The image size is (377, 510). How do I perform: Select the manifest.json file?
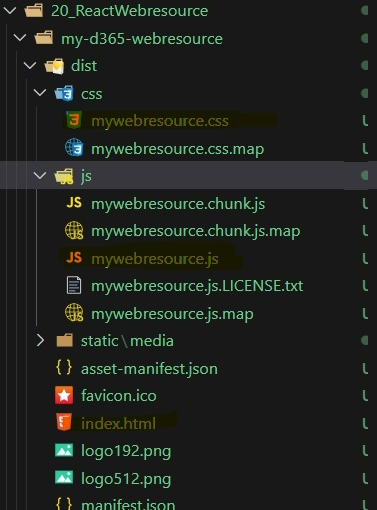128,504
